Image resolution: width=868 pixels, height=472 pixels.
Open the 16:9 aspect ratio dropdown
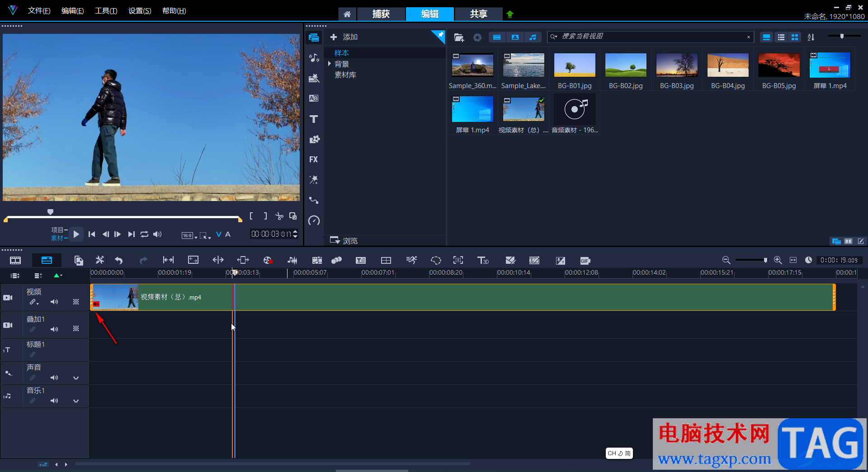(x=189, y=235)
